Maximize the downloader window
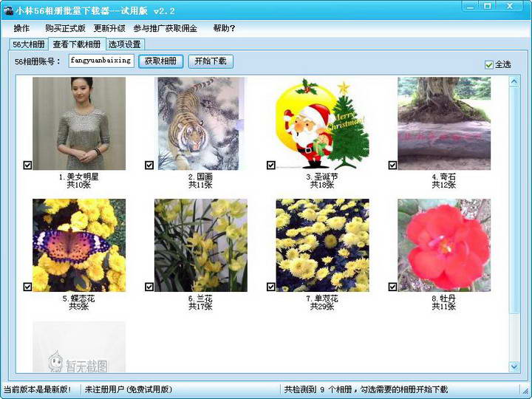 coord(488,6)
